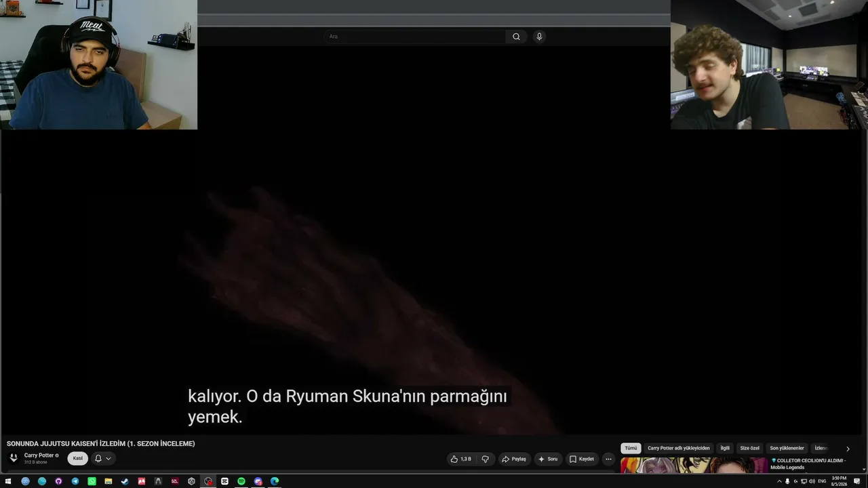Open the volume control in system tray
Screen dimensions: 868x488
tap(812, 481)
